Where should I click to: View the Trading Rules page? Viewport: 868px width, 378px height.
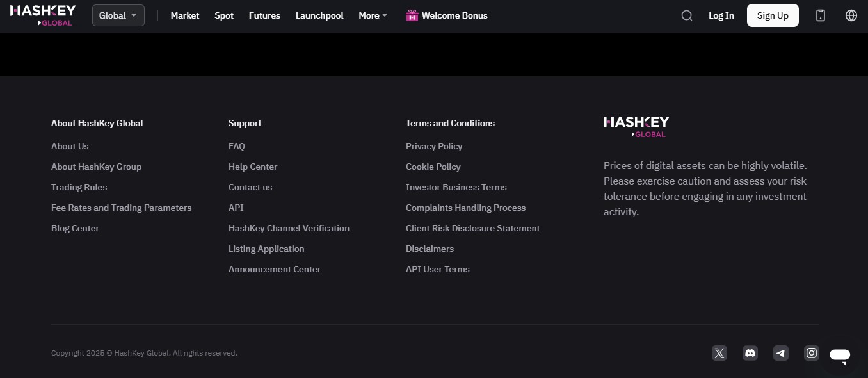[x=79, y=187]
